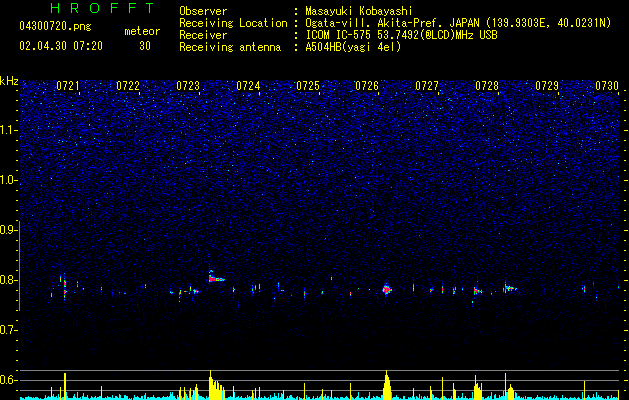
Task: Click the HROFFT title text
Action: 102,8
